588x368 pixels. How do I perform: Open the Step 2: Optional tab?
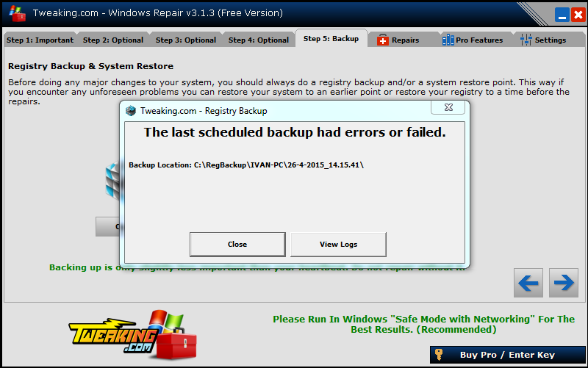(113, 40)
